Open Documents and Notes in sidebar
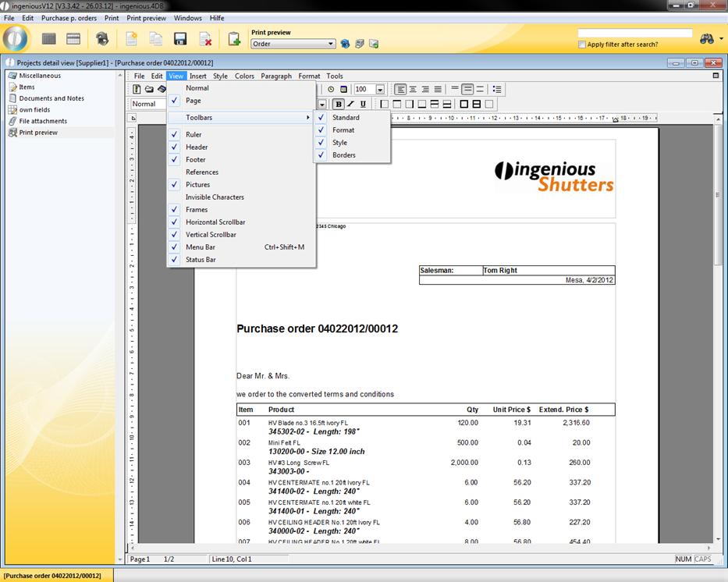The width and height of the screenshot is (728, 582). pos(51,98)
